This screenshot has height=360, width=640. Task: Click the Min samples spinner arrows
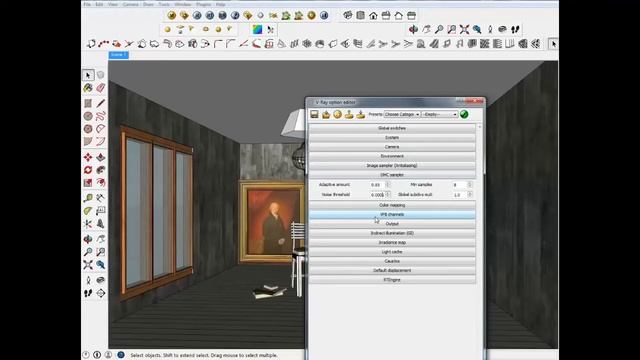tap(470, 185)
